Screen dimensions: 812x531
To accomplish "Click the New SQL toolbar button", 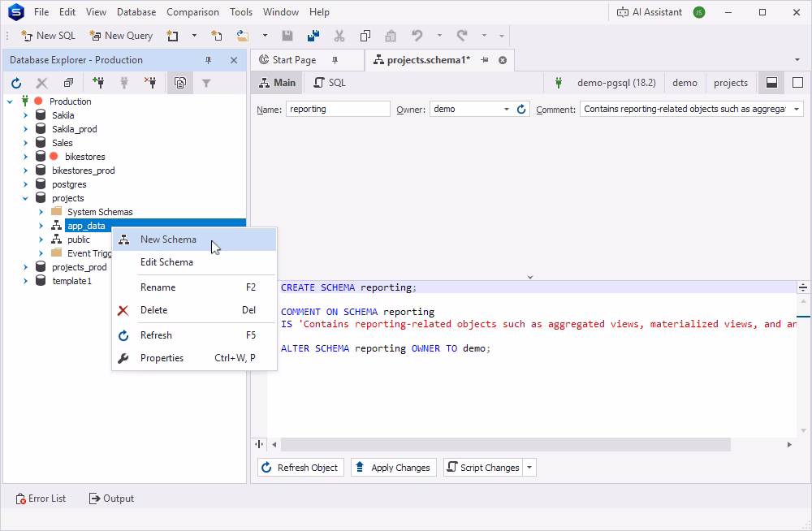I will click(x=48, y=36).
